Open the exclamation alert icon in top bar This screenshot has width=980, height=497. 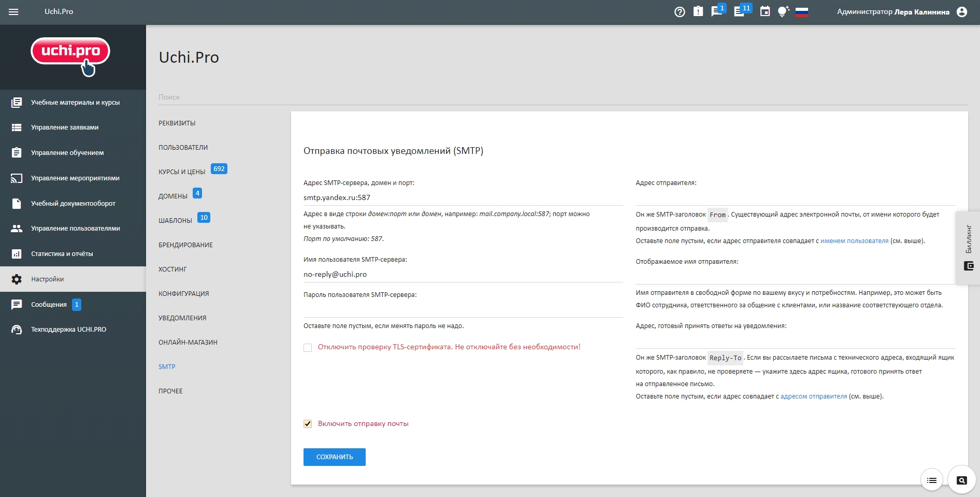click(x=698, y=11)
